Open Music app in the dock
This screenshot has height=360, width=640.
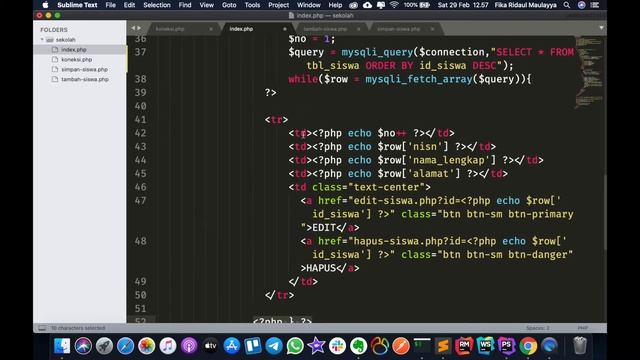coord(168,346)
